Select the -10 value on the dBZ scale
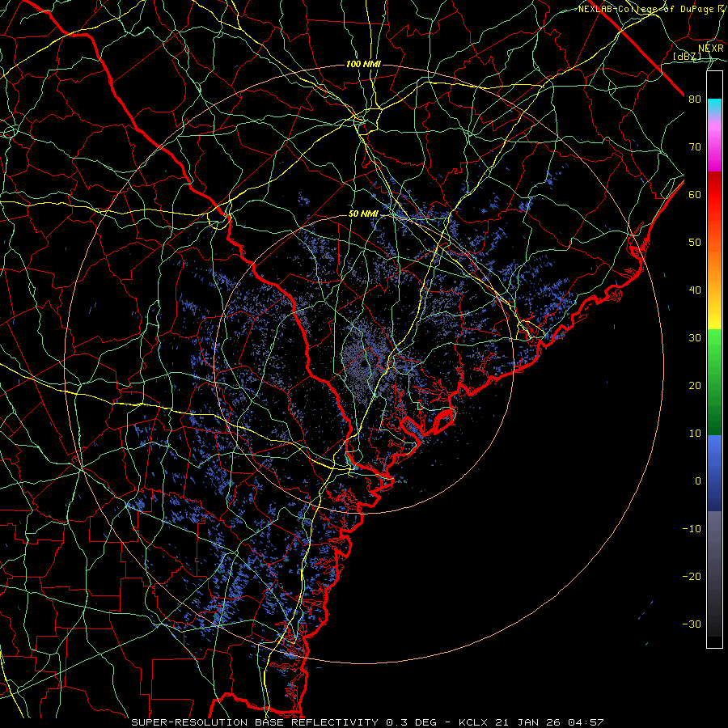728x728 pixels. [692, 529]
